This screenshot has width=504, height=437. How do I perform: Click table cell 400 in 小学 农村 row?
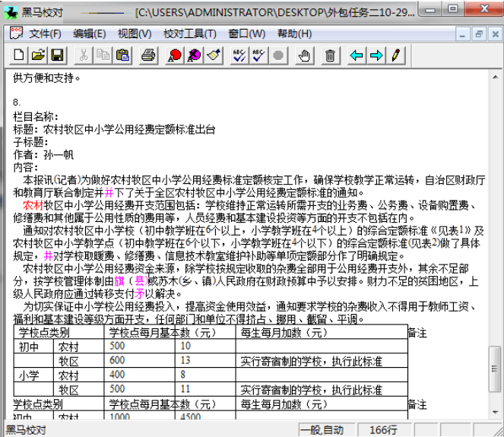click(116, 375)
